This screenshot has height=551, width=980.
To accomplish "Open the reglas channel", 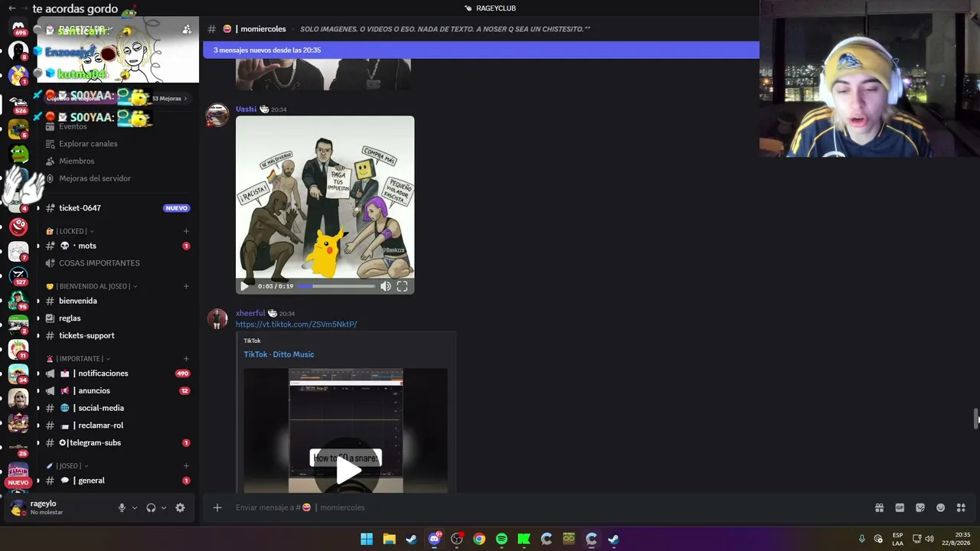I will [x=70, y=318].
